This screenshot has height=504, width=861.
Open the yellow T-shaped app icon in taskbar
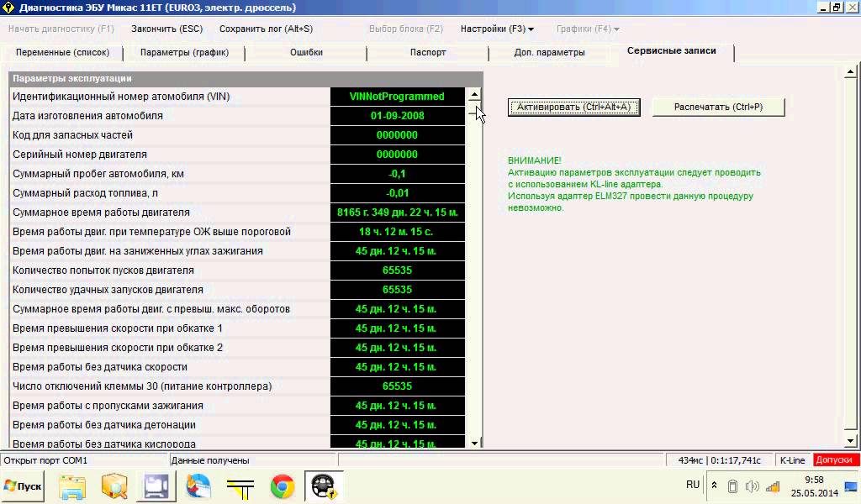240,486
